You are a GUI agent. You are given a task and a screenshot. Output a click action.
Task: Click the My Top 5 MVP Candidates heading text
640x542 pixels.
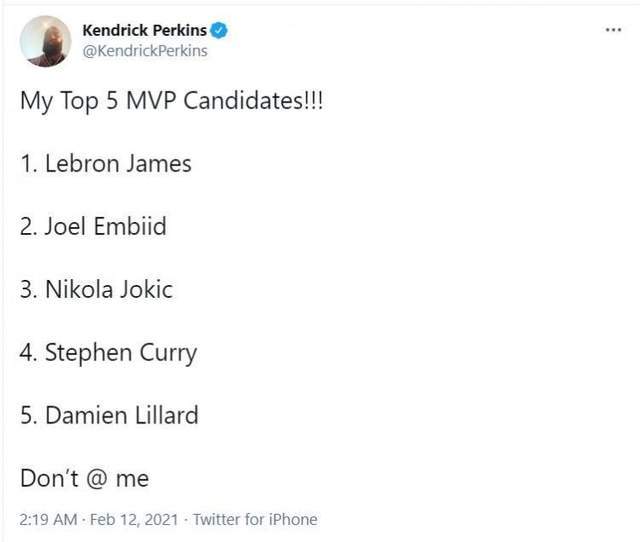[171, 101]
